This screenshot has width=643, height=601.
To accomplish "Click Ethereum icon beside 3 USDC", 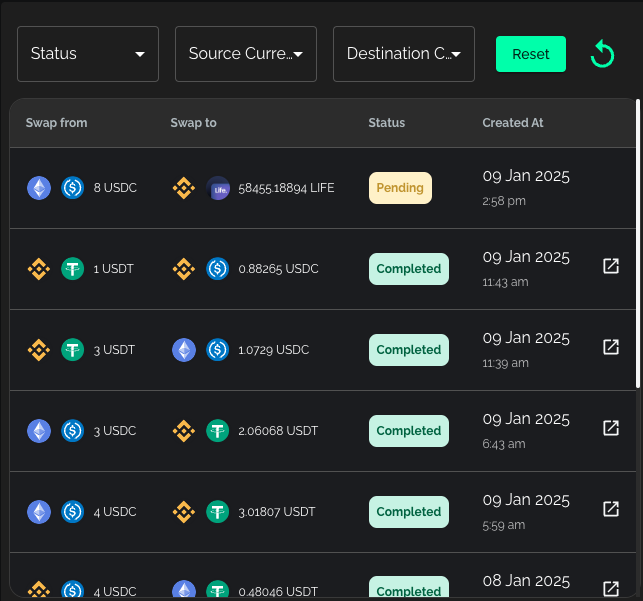I will 39,431.
